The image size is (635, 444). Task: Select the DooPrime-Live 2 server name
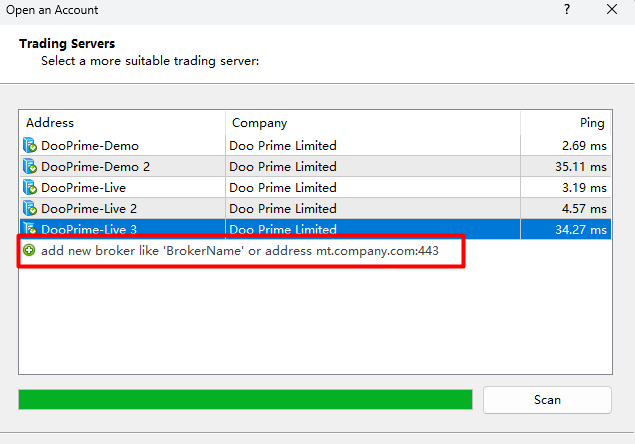pos(90,209)
